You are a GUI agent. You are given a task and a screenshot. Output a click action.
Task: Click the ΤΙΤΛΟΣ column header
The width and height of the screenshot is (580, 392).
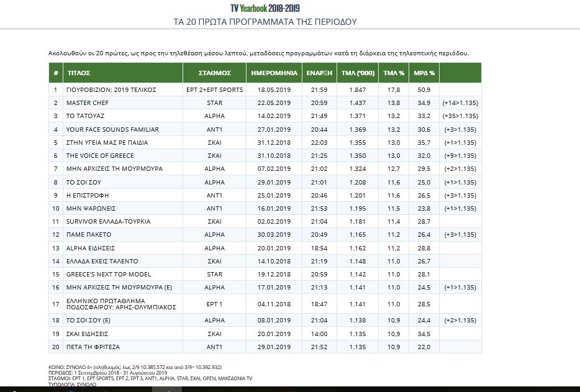coord(79,73)
